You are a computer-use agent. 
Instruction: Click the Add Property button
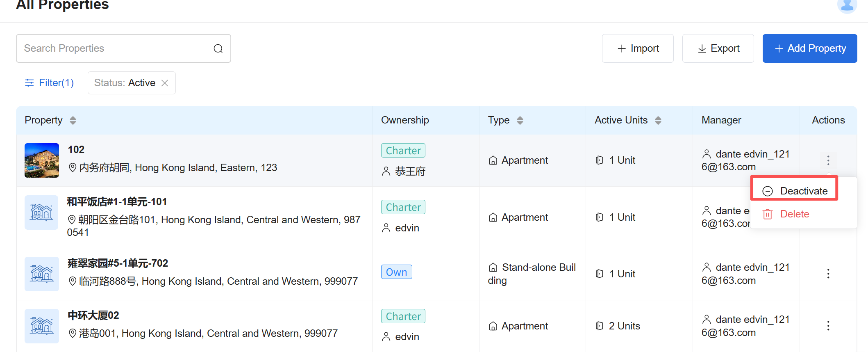pos(809,48)
